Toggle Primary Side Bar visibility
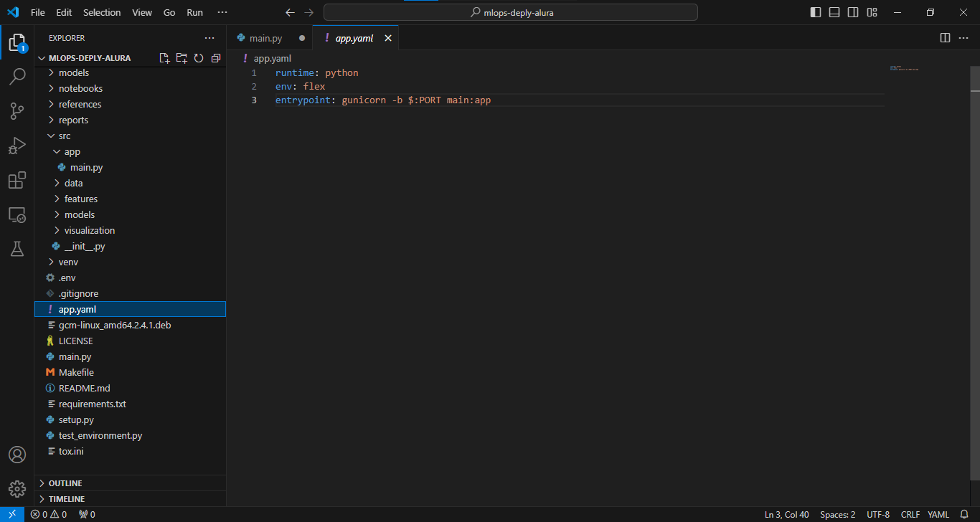The height and width of the screenshot is (522, 980). (x=816, y=12)
